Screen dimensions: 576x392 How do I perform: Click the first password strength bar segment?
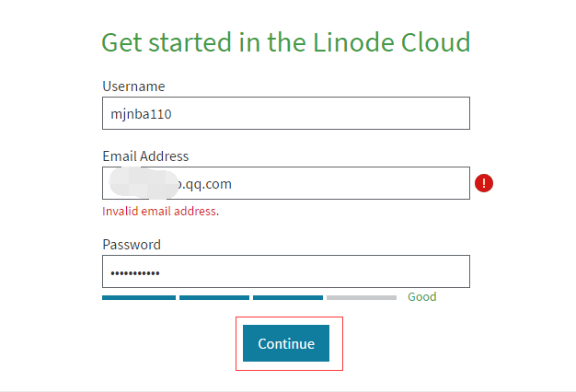point(138,297)
